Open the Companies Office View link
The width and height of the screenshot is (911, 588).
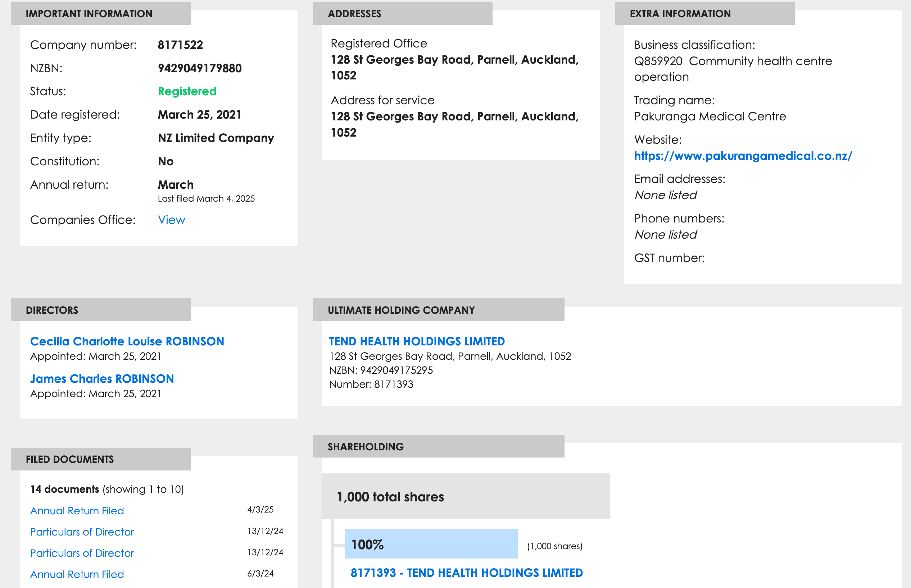click(x=171, y=220)
